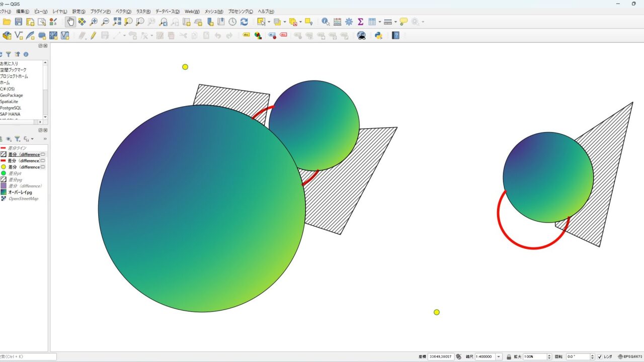
Task: Click the オーバーレイpg layer
Action: [x=20, y=192]
